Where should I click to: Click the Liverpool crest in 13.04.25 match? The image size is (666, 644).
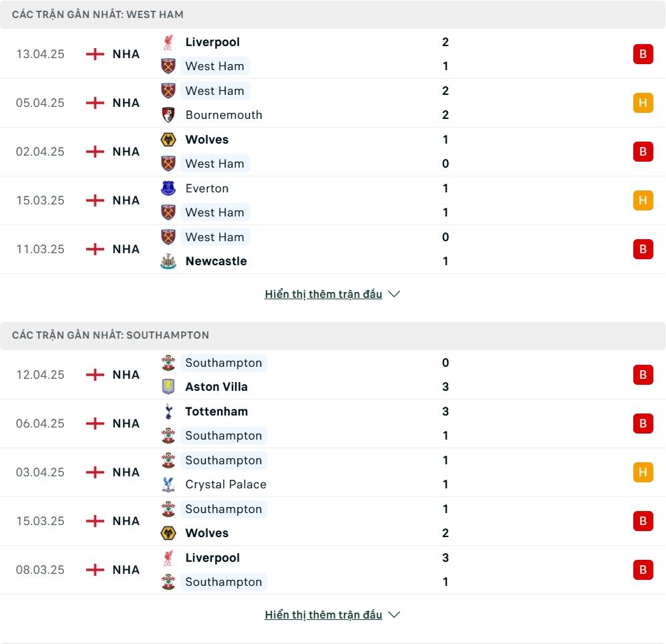(x=168, y=42)
